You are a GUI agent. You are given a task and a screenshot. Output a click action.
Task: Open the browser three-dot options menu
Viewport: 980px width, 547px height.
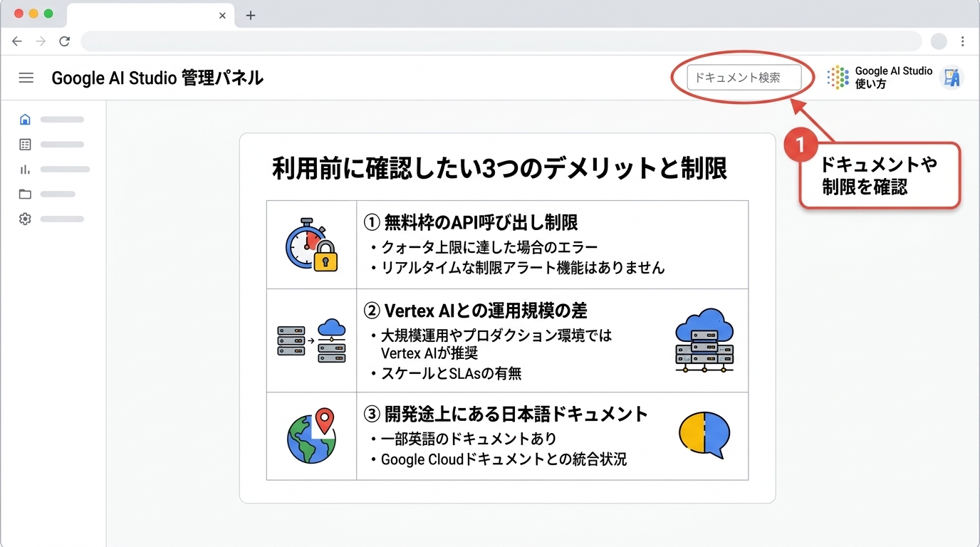pyautogui.click(x=964, y=41)
